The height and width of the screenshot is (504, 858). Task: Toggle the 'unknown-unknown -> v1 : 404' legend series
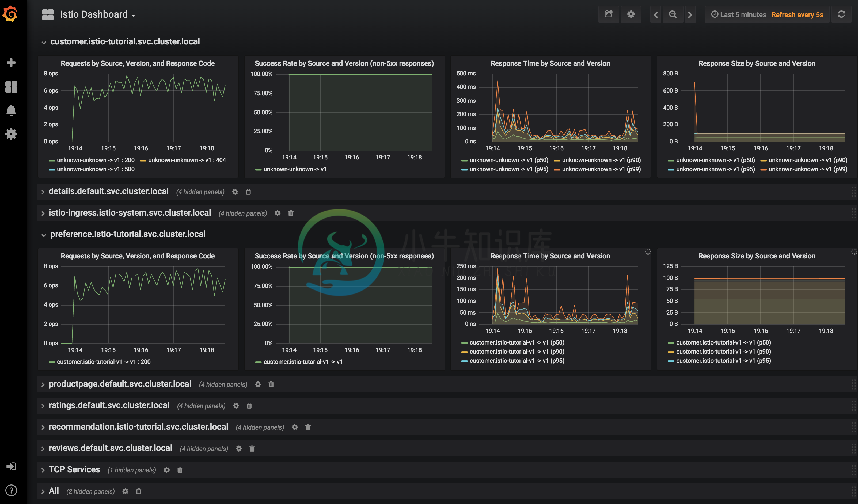(187, 160)
